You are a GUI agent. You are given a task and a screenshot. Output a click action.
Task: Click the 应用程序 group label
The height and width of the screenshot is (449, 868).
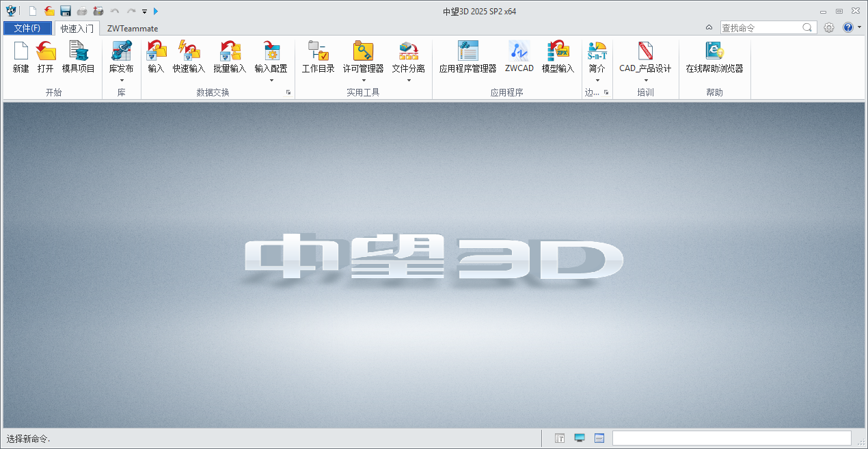click(x=506, y=92)
